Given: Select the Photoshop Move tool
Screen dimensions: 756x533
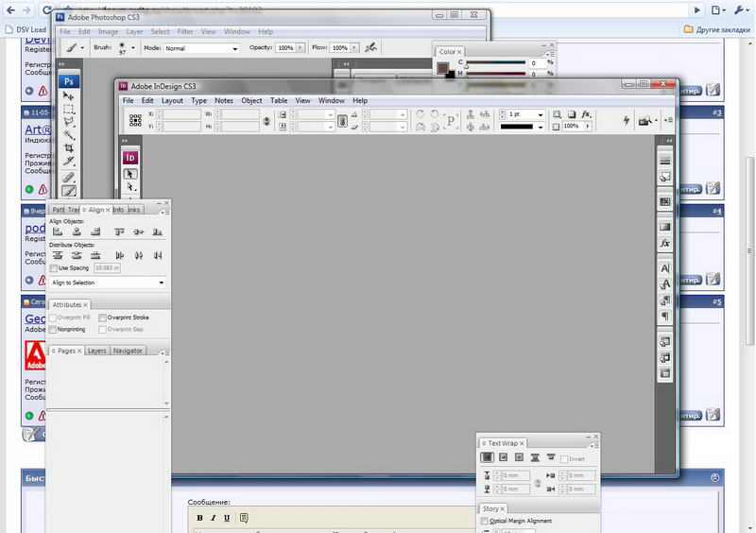Looking at the screenshot, I should [68, 95].
